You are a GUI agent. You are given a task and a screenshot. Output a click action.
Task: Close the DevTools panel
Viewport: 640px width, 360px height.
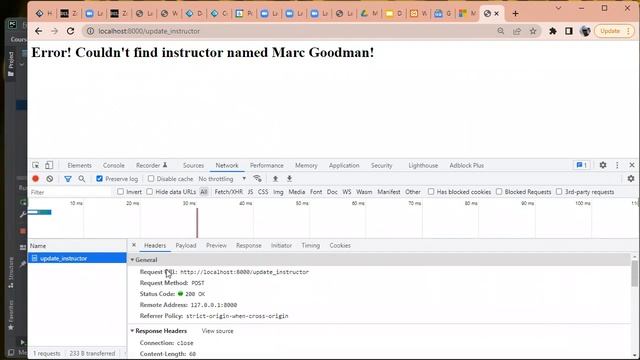coord(632,165)
